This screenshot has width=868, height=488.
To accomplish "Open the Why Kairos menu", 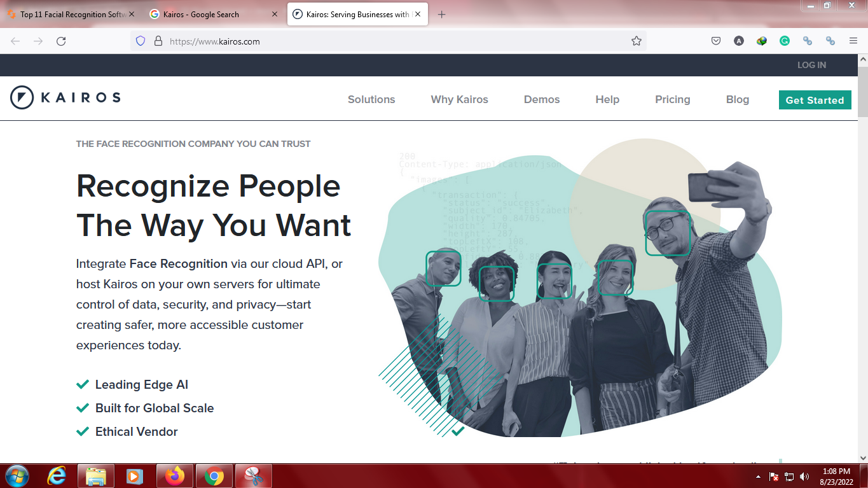I will (x=460, y=99).
